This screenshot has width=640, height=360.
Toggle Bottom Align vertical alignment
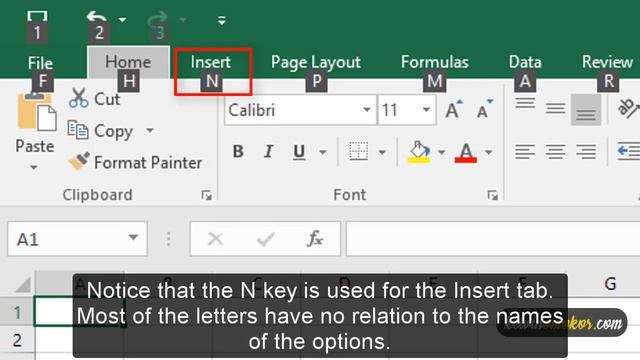tap(586, 110)
